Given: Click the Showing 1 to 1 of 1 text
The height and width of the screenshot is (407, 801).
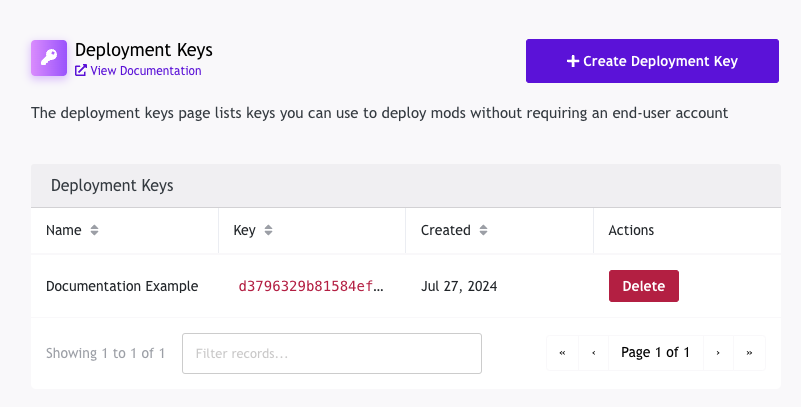Looking at the screenshot, I should point(105,353).
